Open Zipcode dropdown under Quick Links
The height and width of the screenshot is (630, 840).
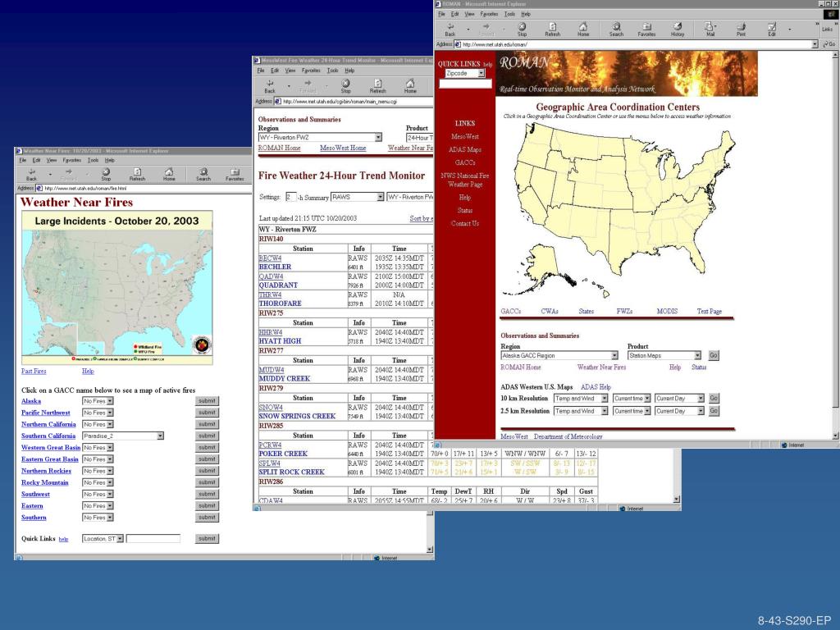pyautogui.click(x=481, y=73)
